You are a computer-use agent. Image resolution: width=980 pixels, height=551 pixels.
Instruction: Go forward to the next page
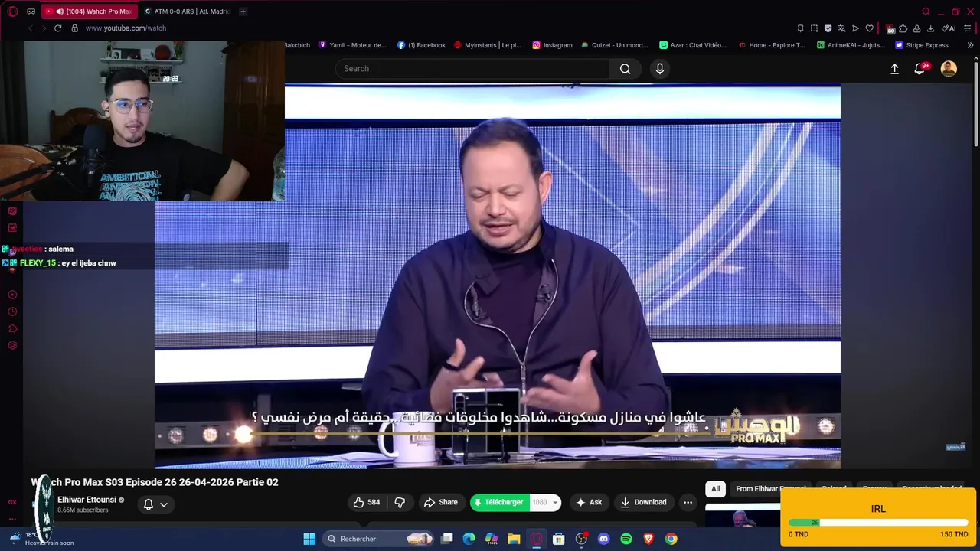pyautogui.click(x=44, y=28)
